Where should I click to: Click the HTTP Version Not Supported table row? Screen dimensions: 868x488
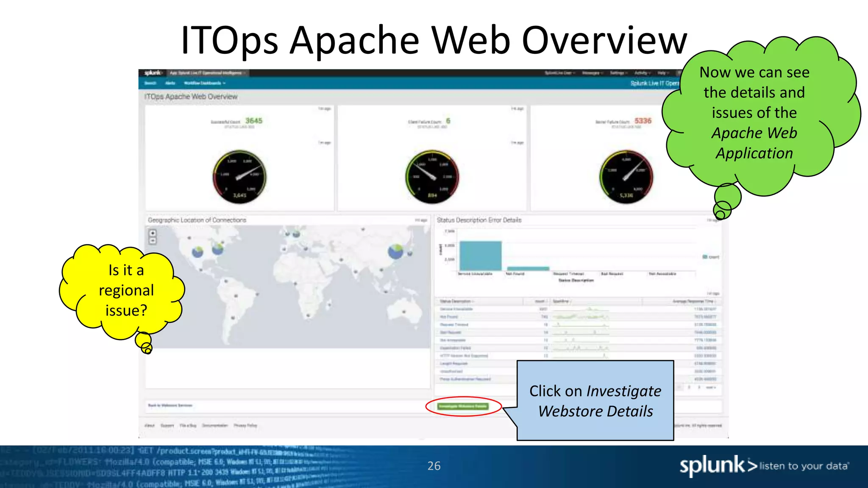click(x=579, y=356)
